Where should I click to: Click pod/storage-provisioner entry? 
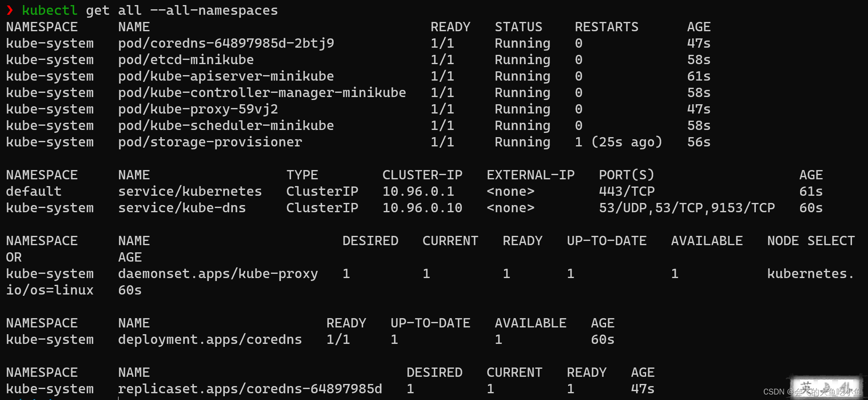pyautogui.click(x=210, y=142)
